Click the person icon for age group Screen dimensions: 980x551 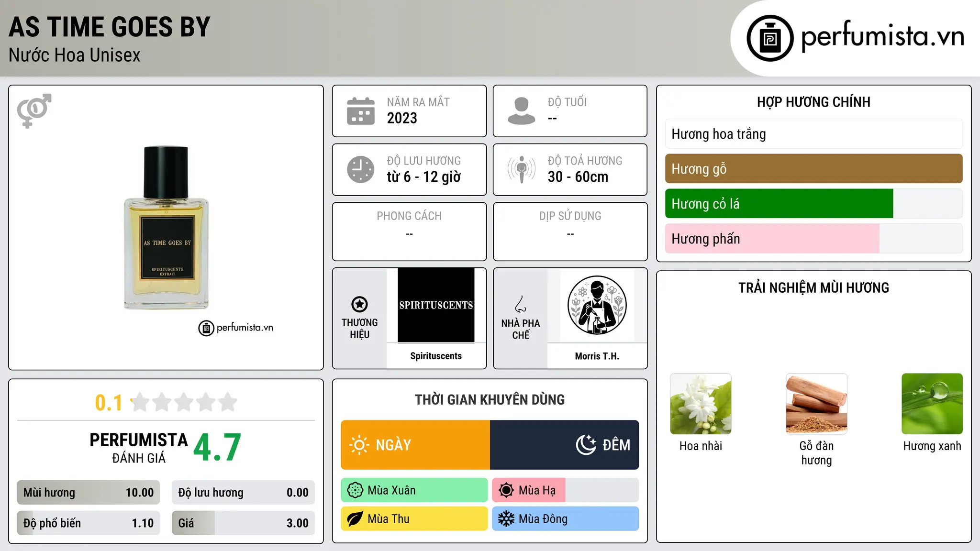[x=522, y=111]
